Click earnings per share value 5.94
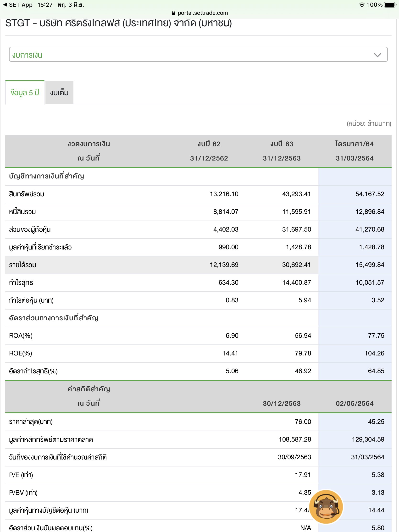Screen dimensions: 399x532 pos(305,300)
